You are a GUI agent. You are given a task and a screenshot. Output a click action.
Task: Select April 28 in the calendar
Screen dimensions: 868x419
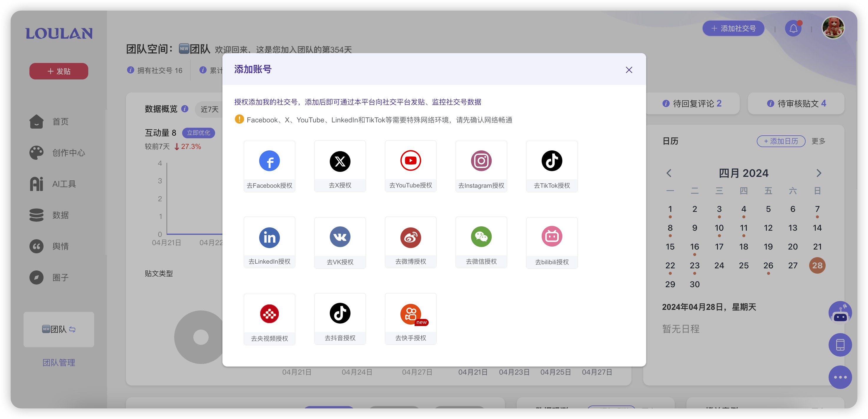click(817, 265)
